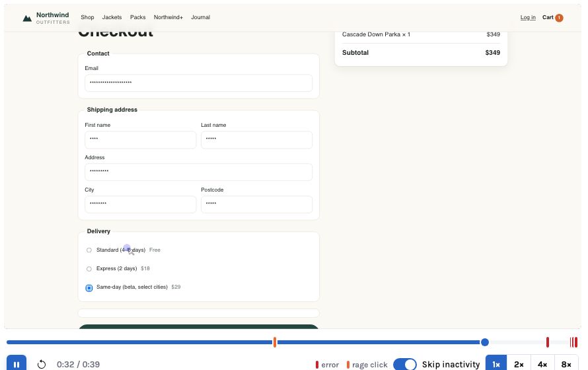Click the orange rage click legend icon
This screenshot has width=588, height=370.
348,365
